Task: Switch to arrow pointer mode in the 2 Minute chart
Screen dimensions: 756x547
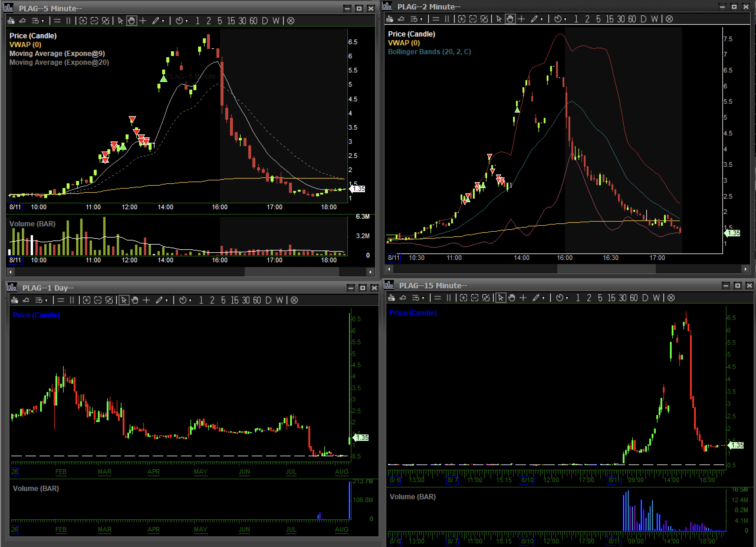Action: click(499, 19)
